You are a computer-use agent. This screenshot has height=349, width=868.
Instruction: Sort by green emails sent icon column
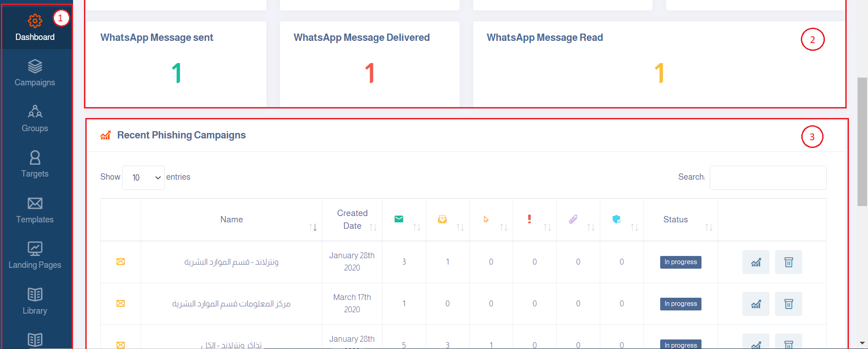tap(404, 220)
